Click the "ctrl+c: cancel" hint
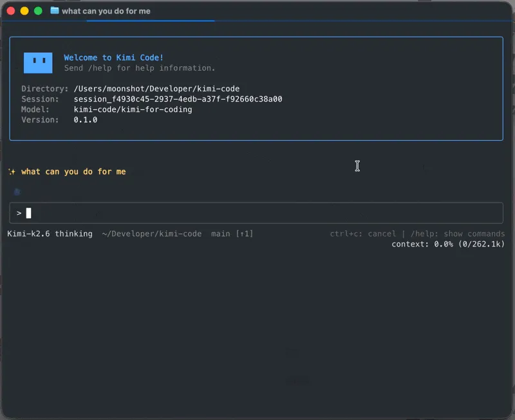515x420 pixels. [363, 233]
